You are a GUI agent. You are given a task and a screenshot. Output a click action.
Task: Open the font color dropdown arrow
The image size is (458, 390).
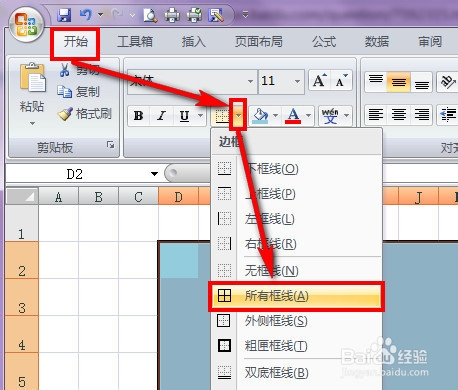(x=308, y=116)
